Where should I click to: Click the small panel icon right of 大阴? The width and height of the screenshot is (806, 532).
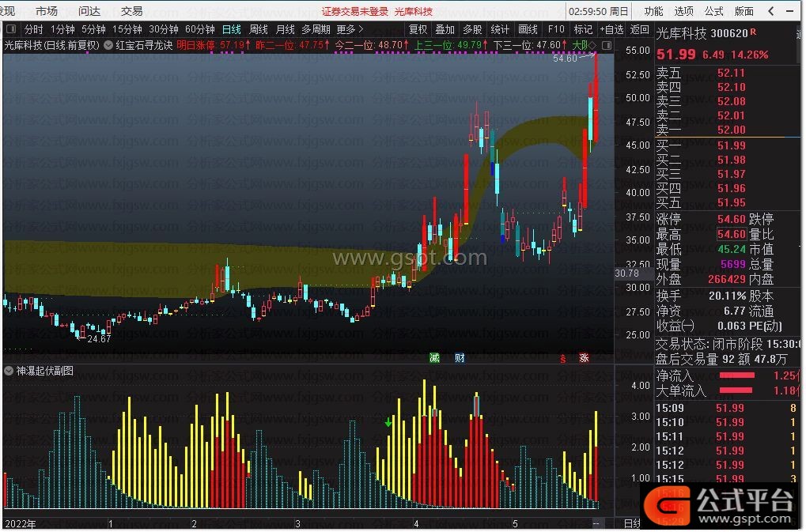coord(607,45)
